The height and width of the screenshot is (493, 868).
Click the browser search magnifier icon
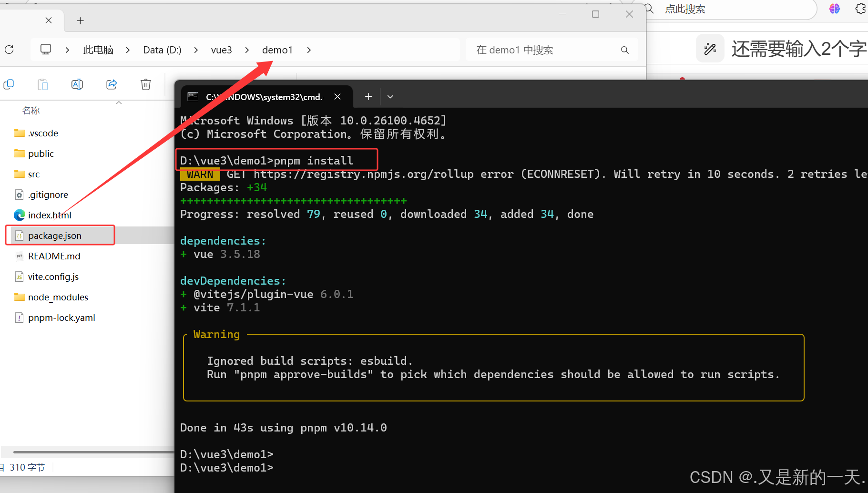[650, 9]
